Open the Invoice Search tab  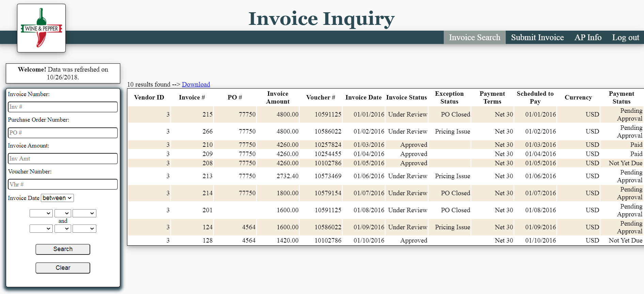pyautogui.click(x=474, y=37)
